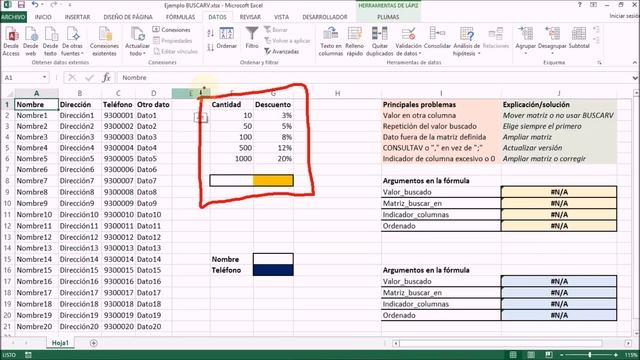Switch to INICIO tab
Image resolution: width=640 pixels, height=360 pixels.
(43, 17)
